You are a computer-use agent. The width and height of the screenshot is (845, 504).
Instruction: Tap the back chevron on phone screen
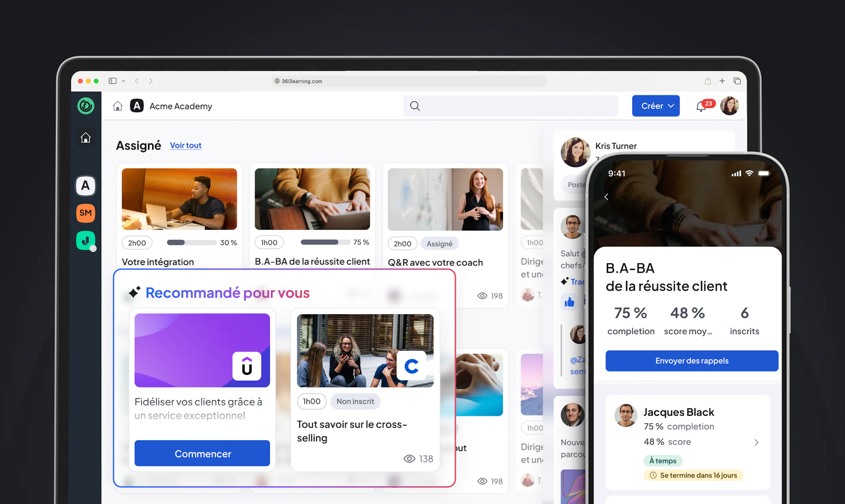tap(607, 197)
